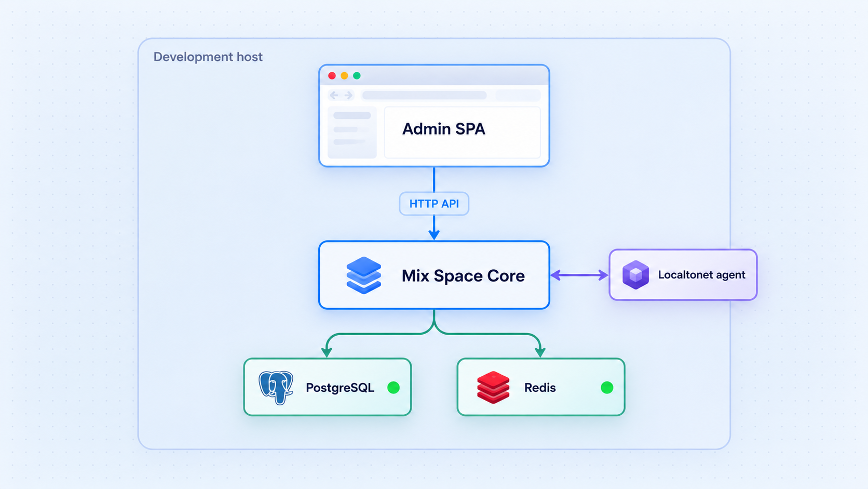Select the Localtonet agent box
The width and height of the screenshot is (868, 489).
click(683, 275)
